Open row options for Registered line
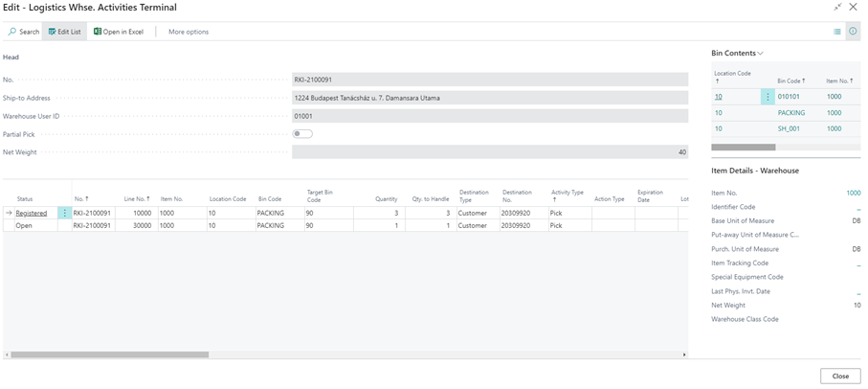868x389 pixels. coord(65,213)
